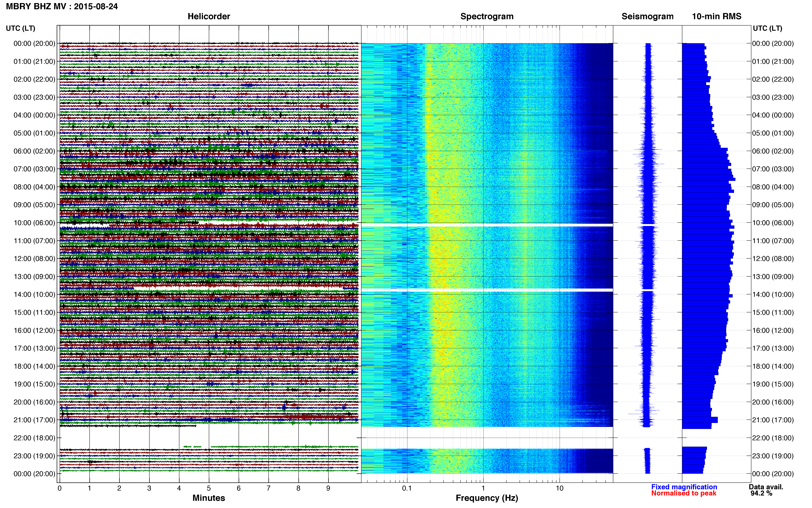
Task: Click the "3" tick on the minutes axis
Action: (x=149, y=488)
